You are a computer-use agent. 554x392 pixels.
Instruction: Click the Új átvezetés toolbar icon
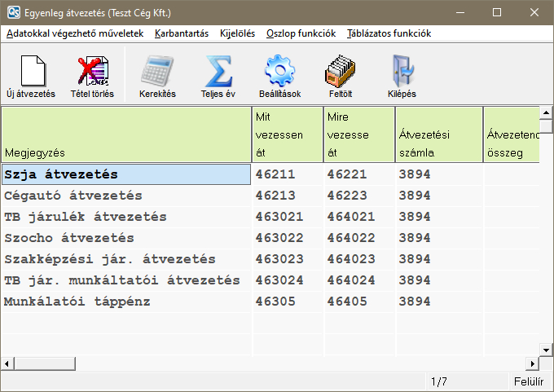30,73
